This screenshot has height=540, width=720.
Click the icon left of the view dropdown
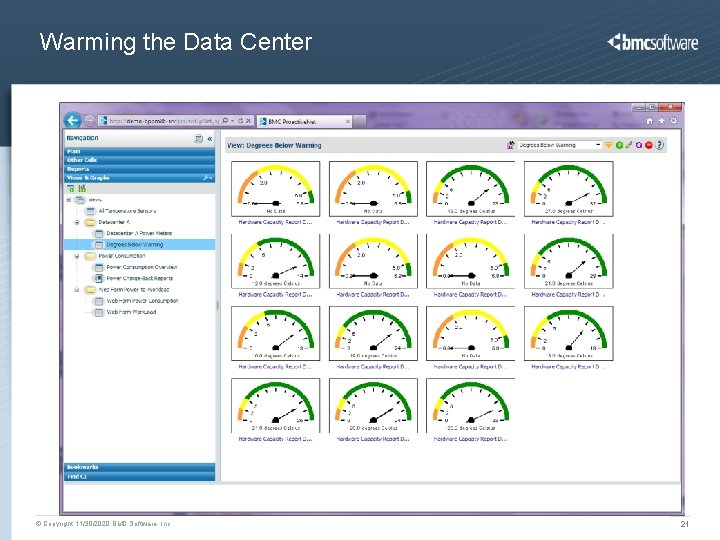tap(510, 145)
